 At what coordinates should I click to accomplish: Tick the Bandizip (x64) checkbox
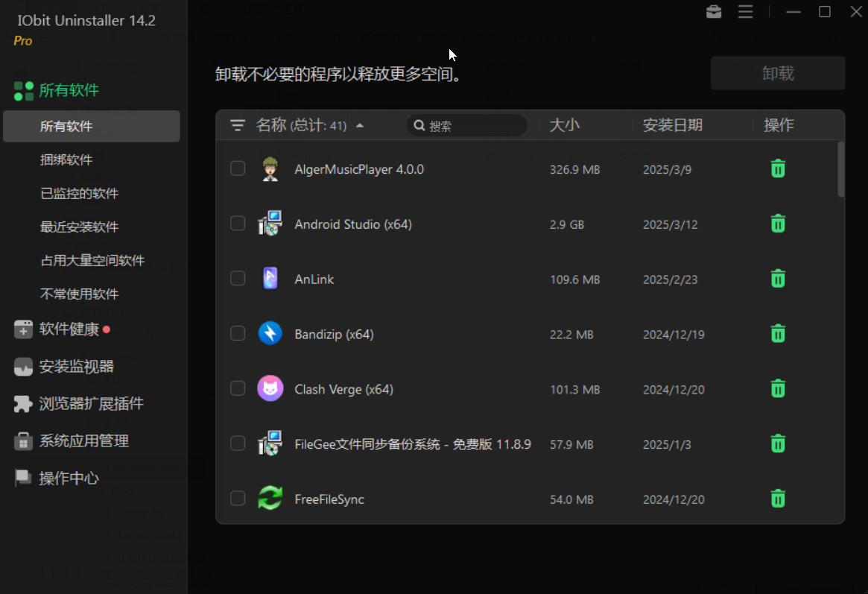pos(238,333)
